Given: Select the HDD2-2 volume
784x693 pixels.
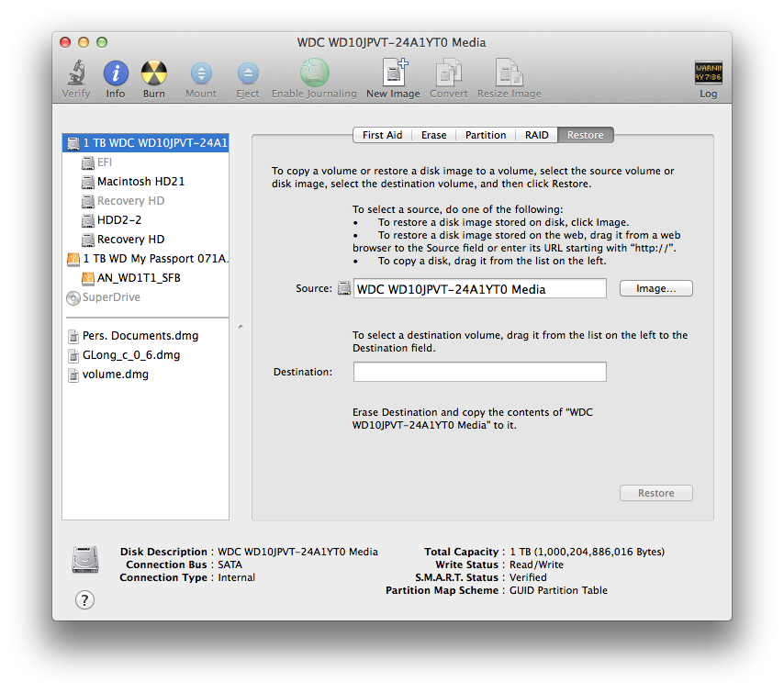Looking at the screenshot, I should point(145,220).
